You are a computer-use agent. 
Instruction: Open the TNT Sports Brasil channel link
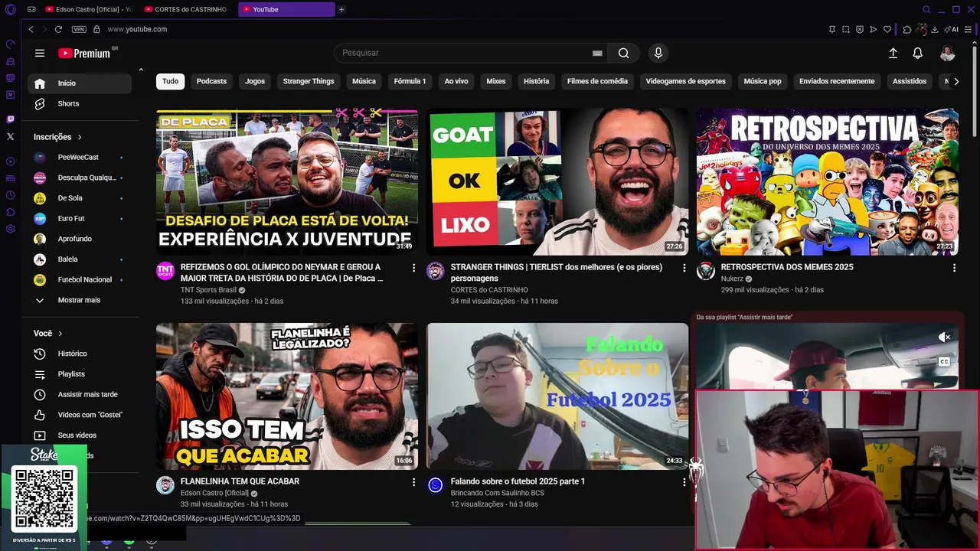pyautogui.click(x=208, y=290)
